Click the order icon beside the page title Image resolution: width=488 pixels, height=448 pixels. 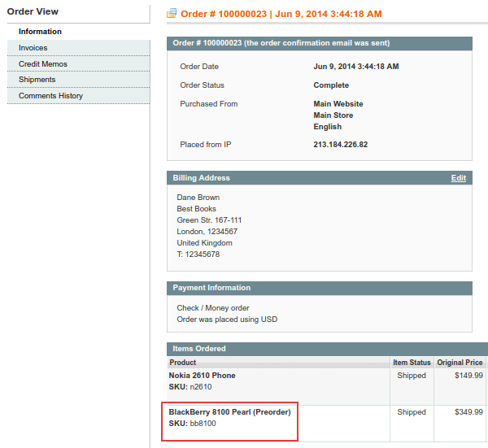[x=171, y=14]
